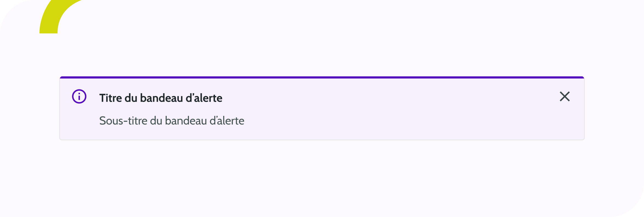Image resolution: width=644 pixels, height=217 pixels.
Task: Click the bottom border of the alert banner
Action: point(322,140)
